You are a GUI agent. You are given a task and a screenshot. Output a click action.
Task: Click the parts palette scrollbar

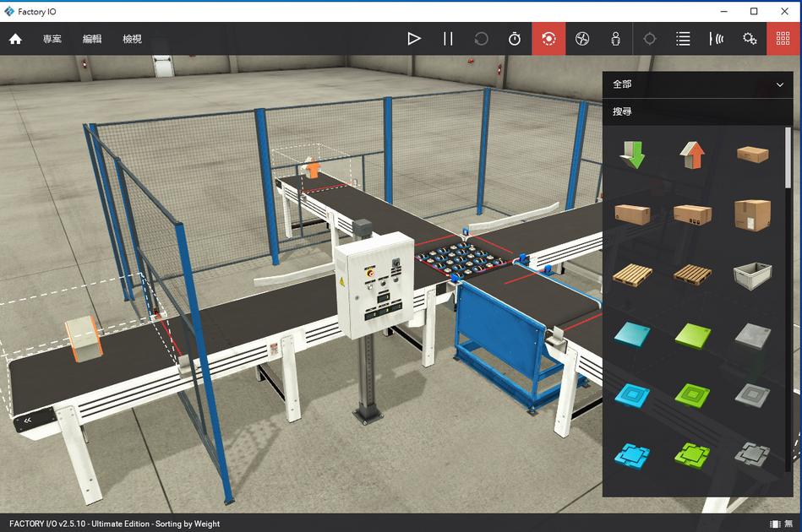point(788,156)
